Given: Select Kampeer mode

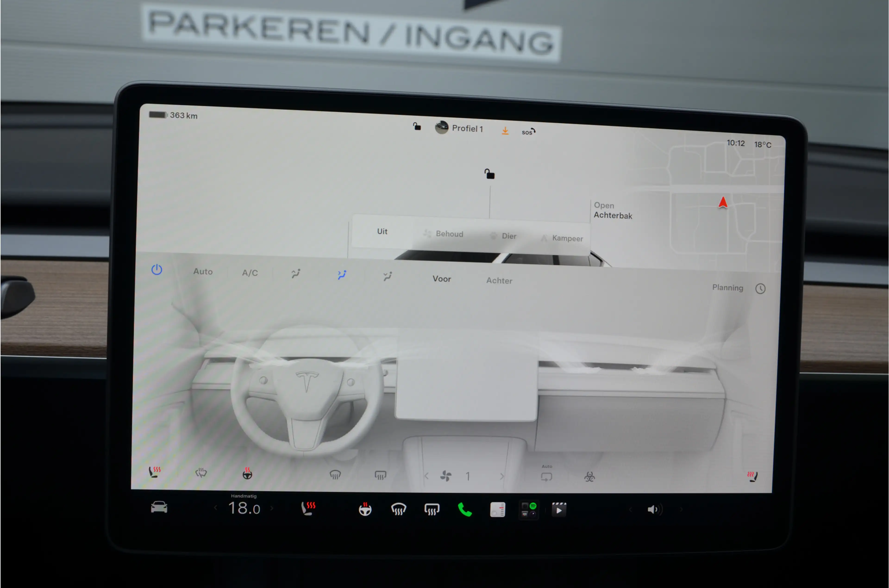Looking at the screenshot, I should click(x=562, y=238).
